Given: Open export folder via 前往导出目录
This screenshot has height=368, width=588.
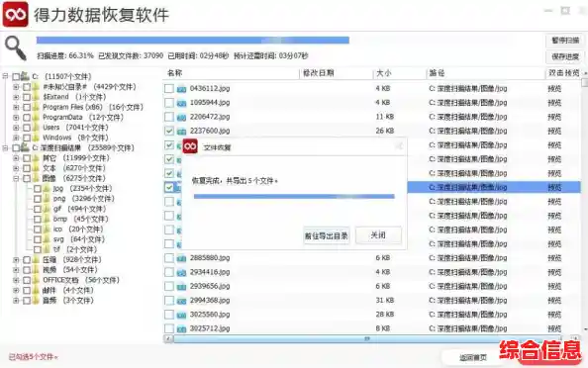Looking at the screenshot, I should (327, 235).
